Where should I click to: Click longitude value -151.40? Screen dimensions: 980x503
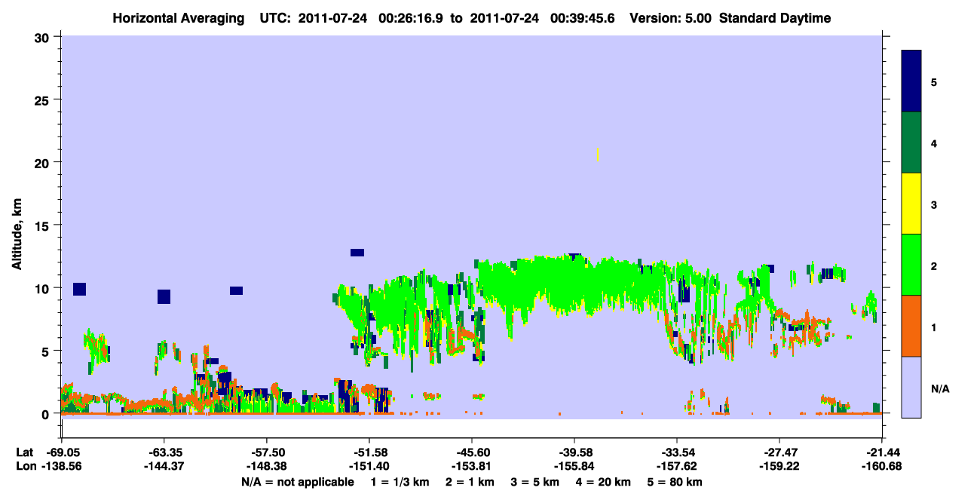[369, 467]
